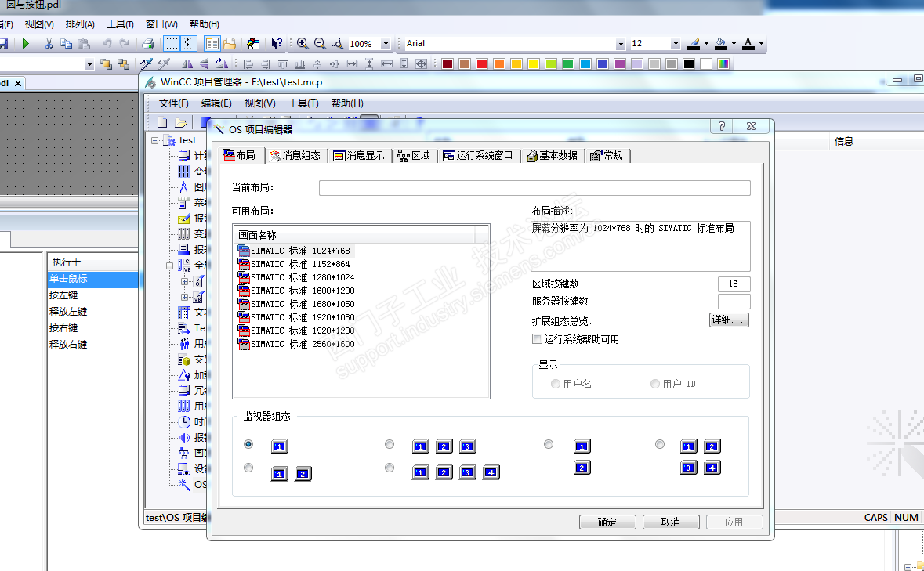Screen dimensions: 924x571
Task: Pick the blue color swatch
Action: click(x=602, y=63)
